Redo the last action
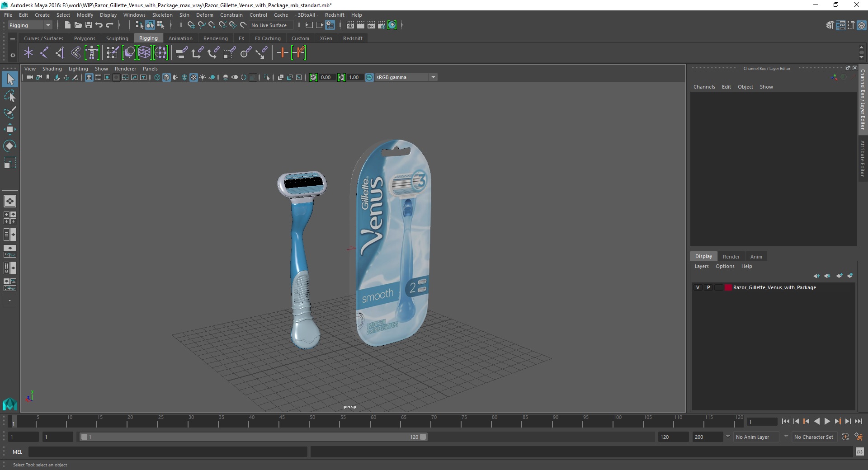 point(109,25)
